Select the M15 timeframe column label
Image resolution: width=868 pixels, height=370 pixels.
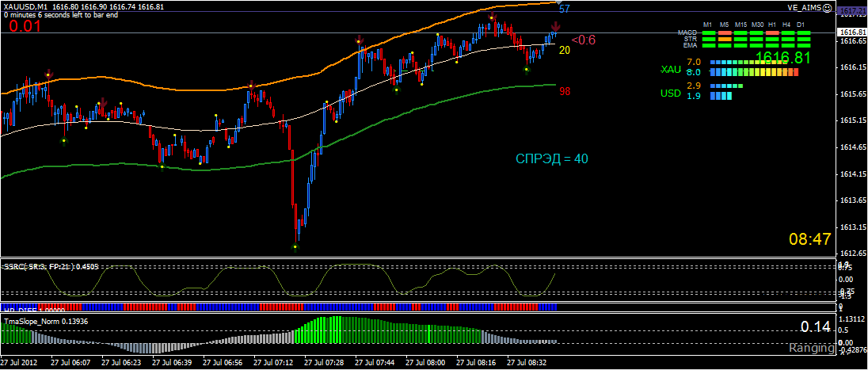coord(740,25)
